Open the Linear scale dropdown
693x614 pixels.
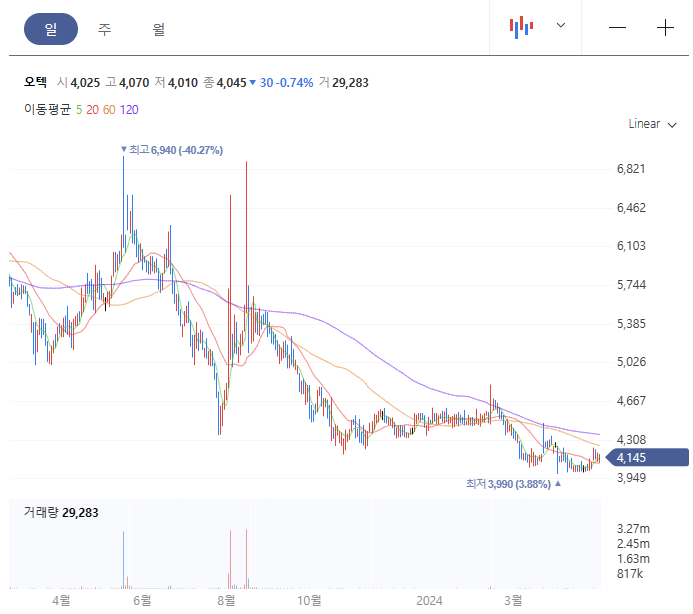pos(652,124)
